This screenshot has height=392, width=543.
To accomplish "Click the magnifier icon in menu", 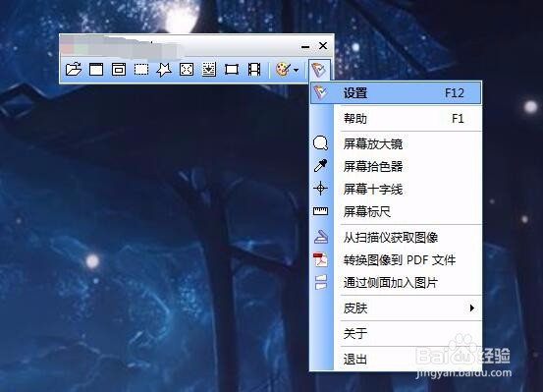I will tap(320, 142).
